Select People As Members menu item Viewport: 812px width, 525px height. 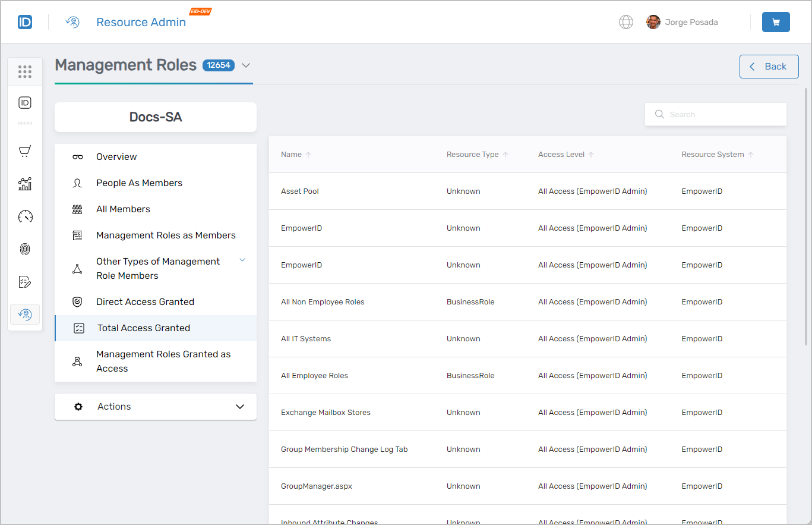139,183
